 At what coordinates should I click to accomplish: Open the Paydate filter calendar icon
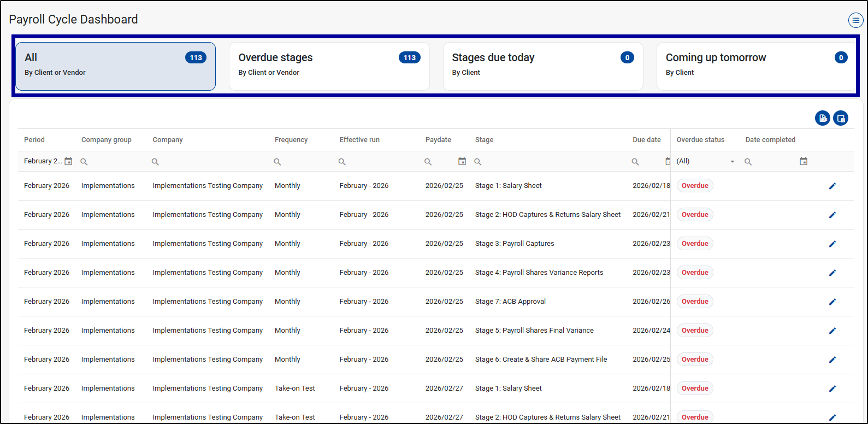coord(462,161)
